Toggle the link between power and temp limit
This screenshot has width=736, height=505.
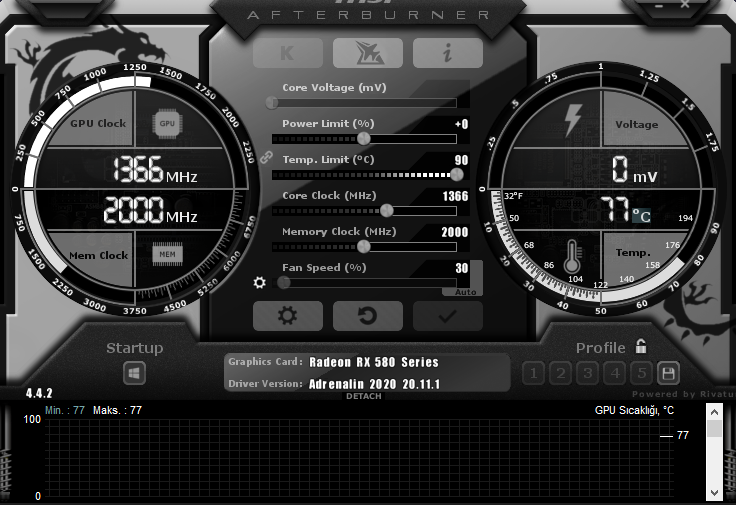coord(266,157)
